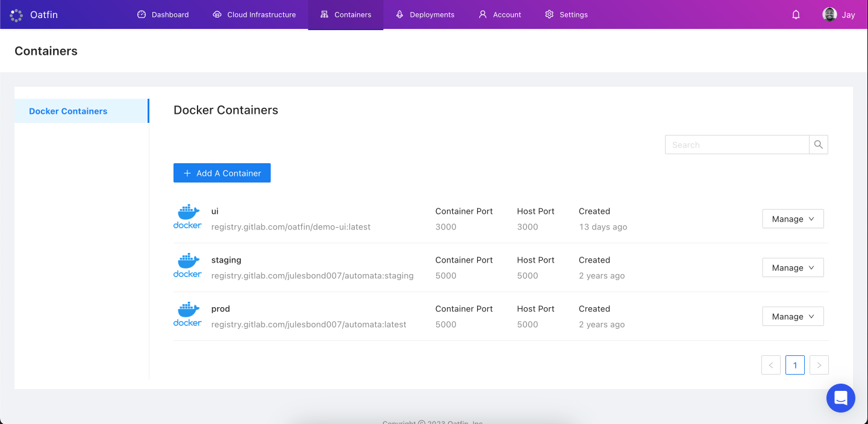Viewport: 868px width, 424px height.
Task: Open the notifications bell
Action: pos(796,14)
